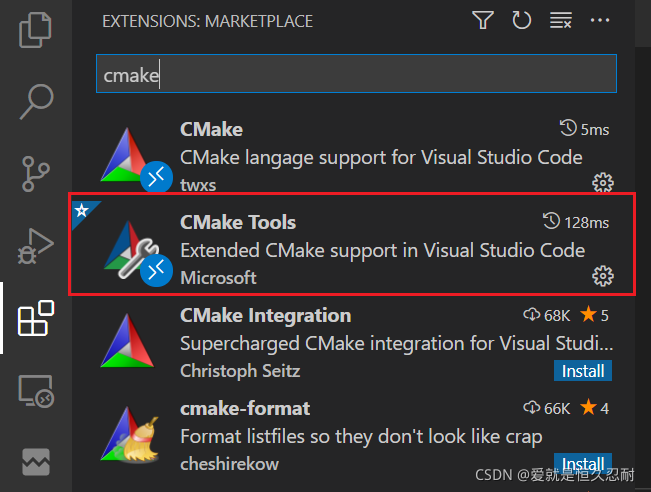Refresh the extensions marketplace list
This screenshot has height=492, width=651.
521,20
